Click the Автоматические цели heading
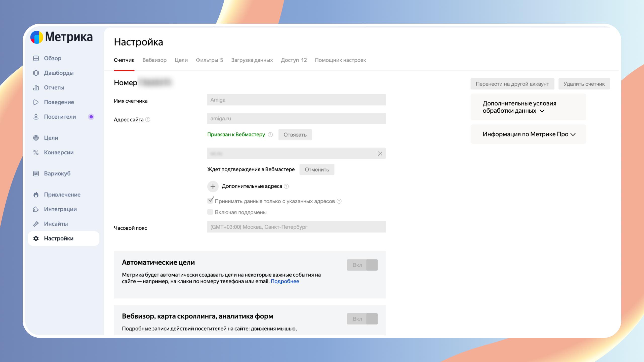Viewport: 644px width, 362px height. [x=158, y=262]
